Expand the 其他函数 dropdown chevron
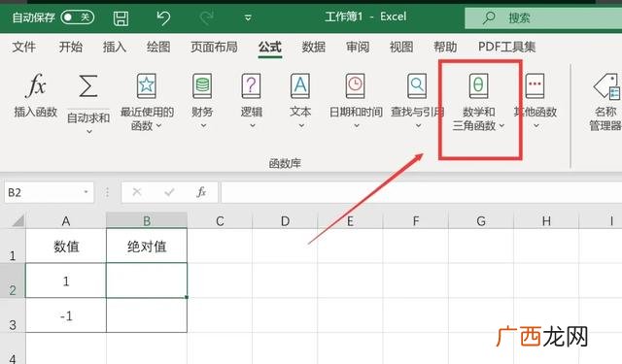 (536, 125)
